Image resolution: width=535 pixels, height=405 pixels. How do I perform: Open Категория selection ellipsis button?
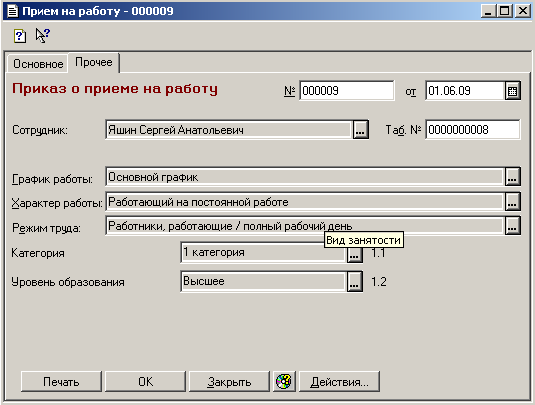tap(355, 254)
